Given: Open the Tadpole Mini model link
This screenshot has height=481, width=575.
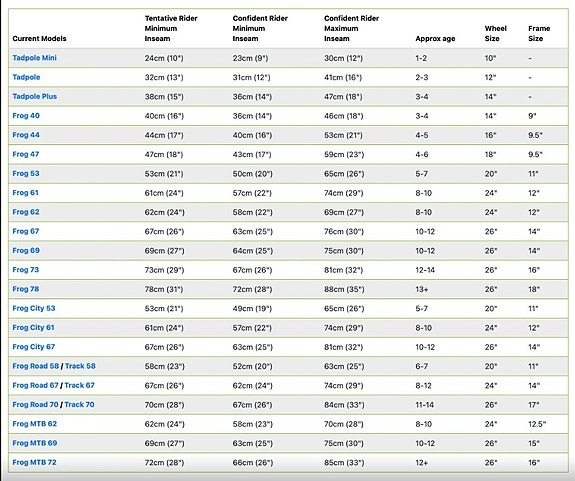Looking at the screenshot, I should point(34,58).
